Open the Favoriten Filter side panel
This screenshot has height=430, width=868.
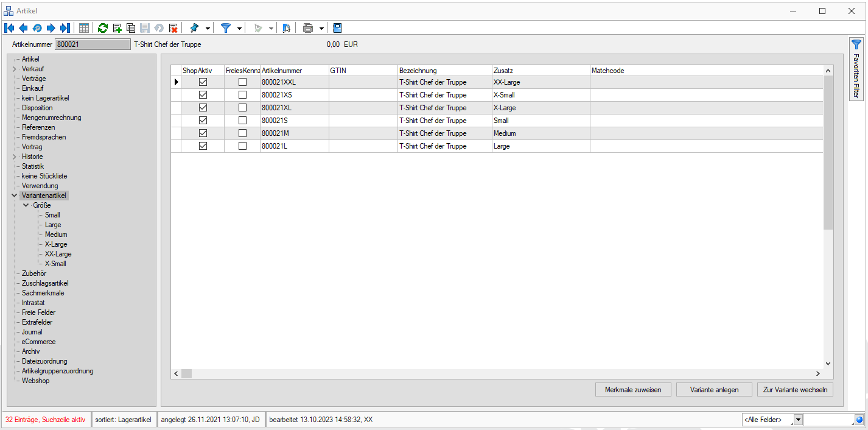(856, 68)
